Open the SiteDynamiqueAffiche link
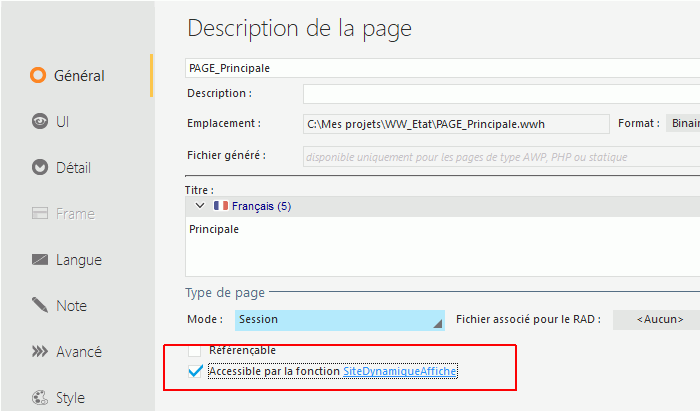 click(x=400, y=372)
